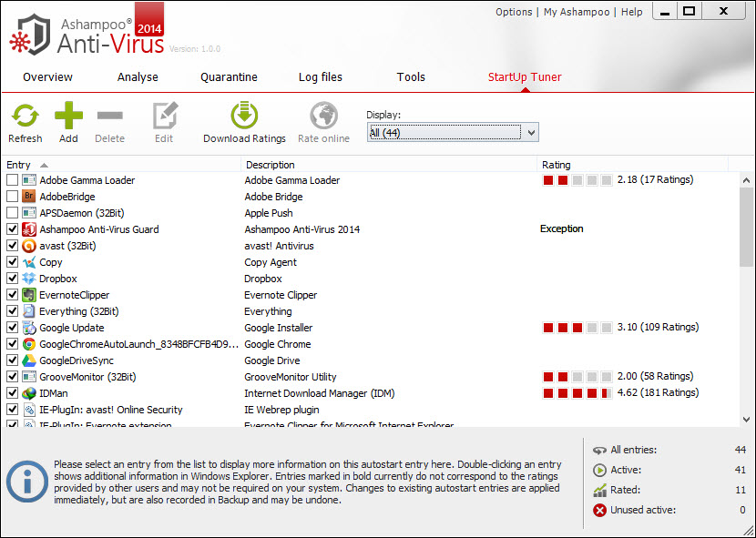Click the Ashampoo Anti-Virus shield logo
Viewport: 756px width, 538px height.
point(30,34)
